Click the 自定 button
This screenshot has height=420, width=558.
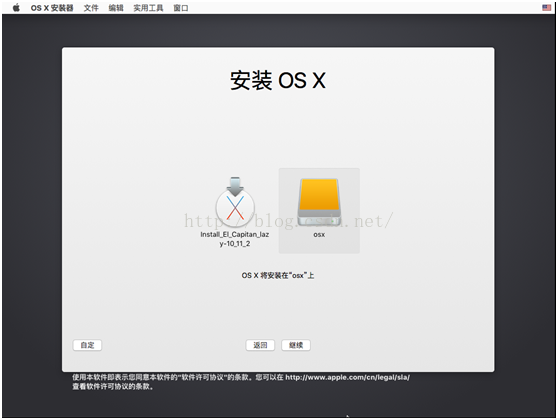click(x=87, y=345)
